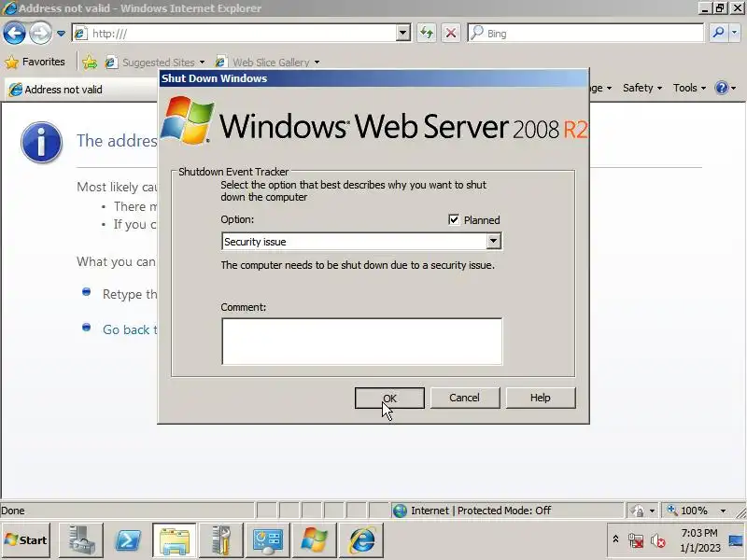
Task: Click the IE Forward navigation button
Action: 40,34
